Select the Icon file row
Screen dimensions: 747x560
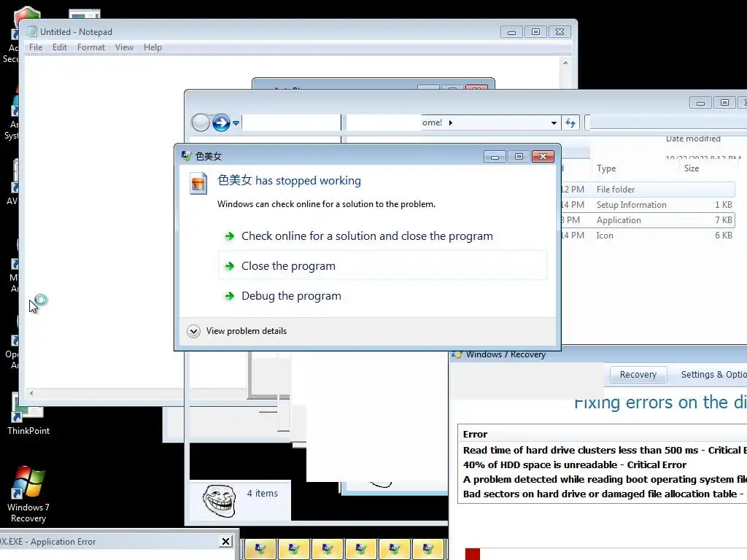coord(648,236)
